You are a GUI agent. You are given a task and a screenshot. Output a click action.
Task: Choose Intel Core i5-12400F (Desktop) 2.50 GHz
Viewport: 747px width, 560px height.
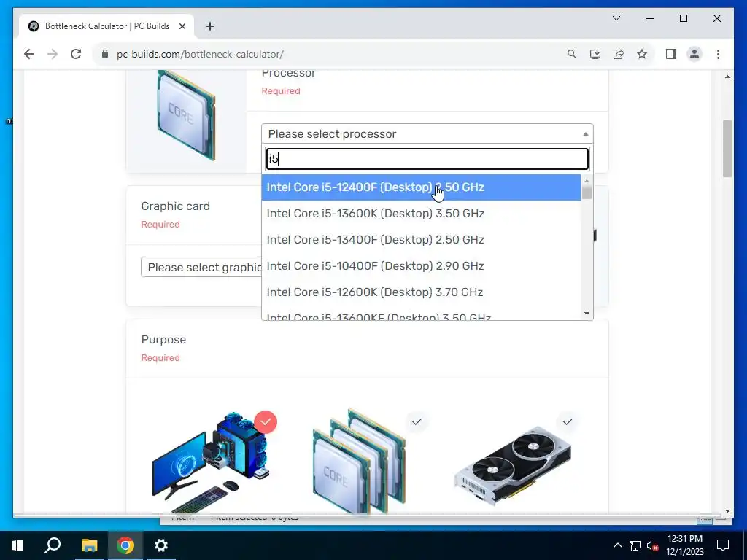click(x=421, y=187)
